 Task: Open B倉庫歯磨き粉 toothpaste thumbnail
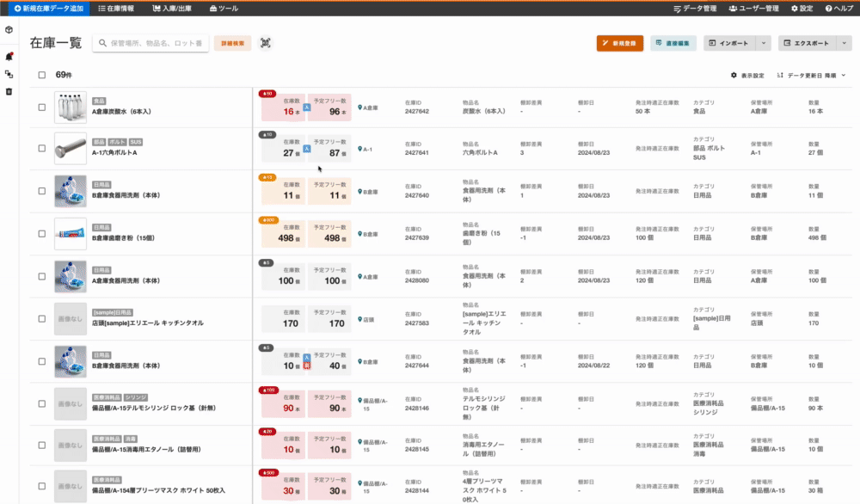(71, 234)
